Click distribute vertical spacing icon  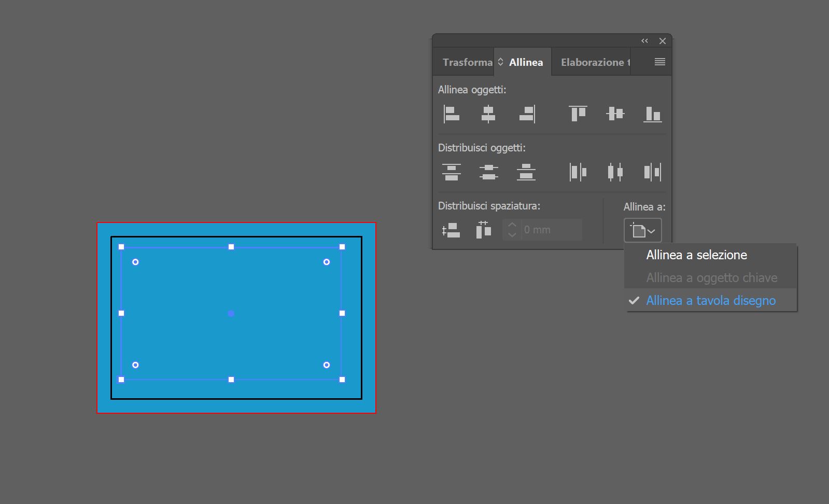451,230
